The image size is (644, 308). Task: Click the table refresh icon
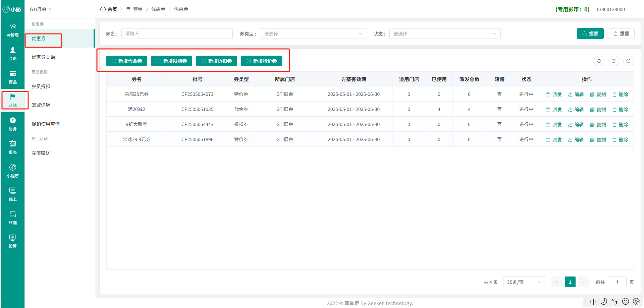(x=599, y=61)
